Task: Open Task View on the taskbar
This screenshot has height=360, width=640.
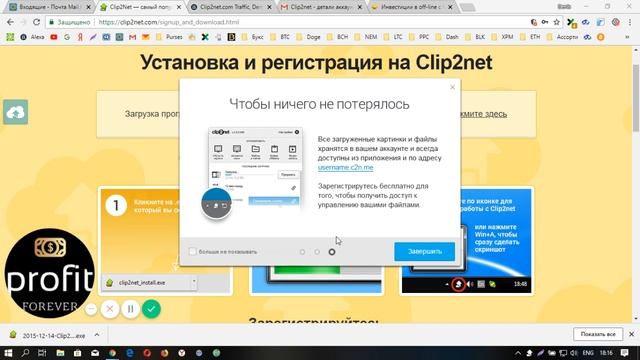Action: pyautogui.click(x=42, y=353)
